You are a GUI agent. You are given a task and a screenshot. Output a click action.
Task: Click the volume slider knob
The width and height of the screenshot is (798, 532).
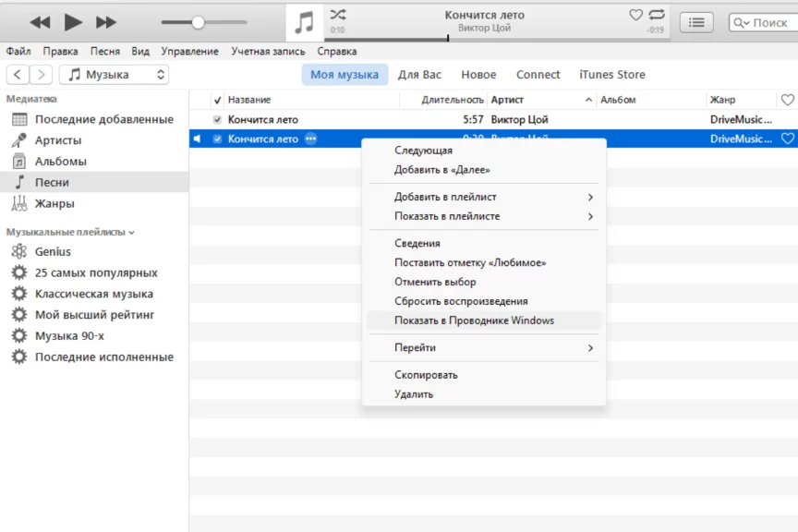(198, 22)
